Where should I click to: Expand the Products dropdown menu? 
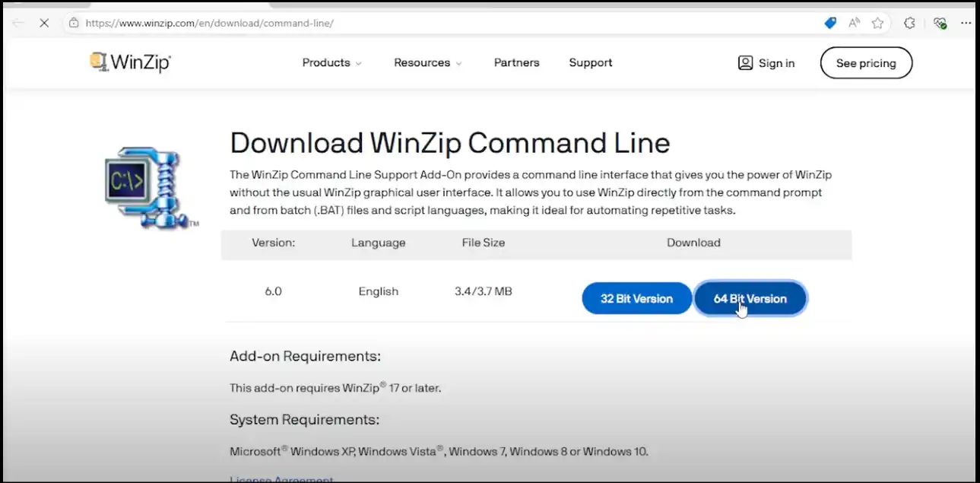332,62
